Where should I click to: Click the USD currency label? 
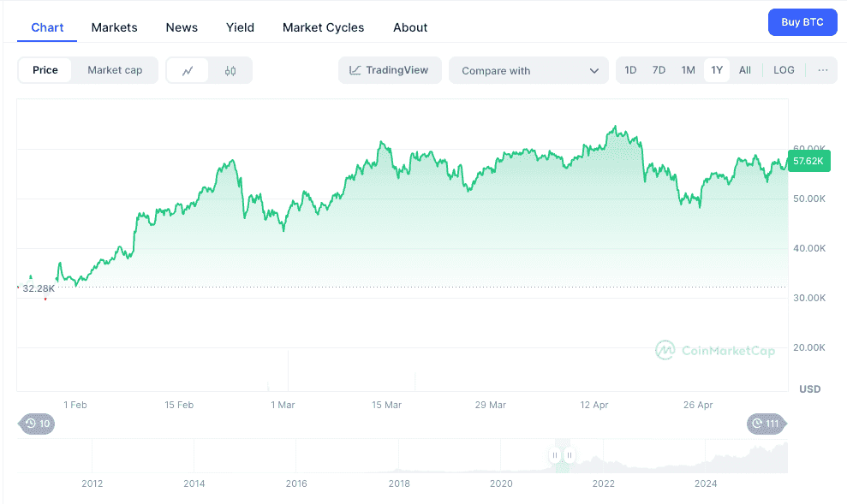pos(809,389)
